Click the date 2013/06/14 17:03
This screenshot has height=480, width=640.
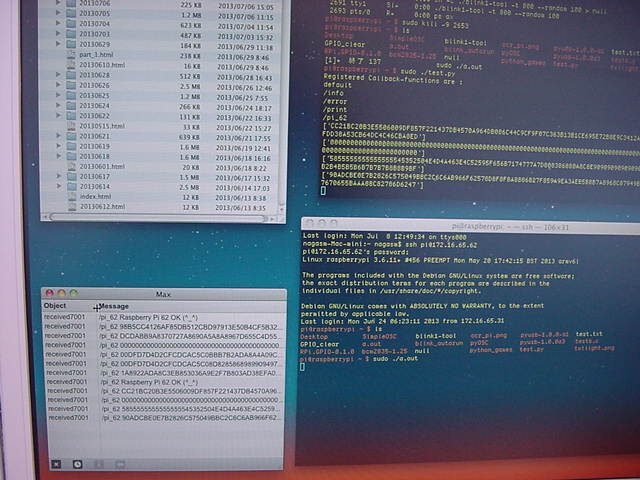[x=243, y=188]
